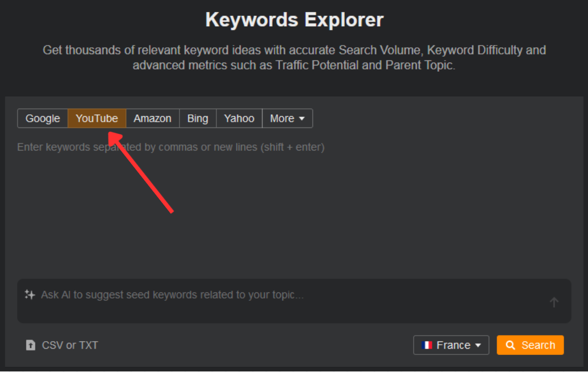
Task: Choose the Bing search engine tab
Action: tap(198, 119)
